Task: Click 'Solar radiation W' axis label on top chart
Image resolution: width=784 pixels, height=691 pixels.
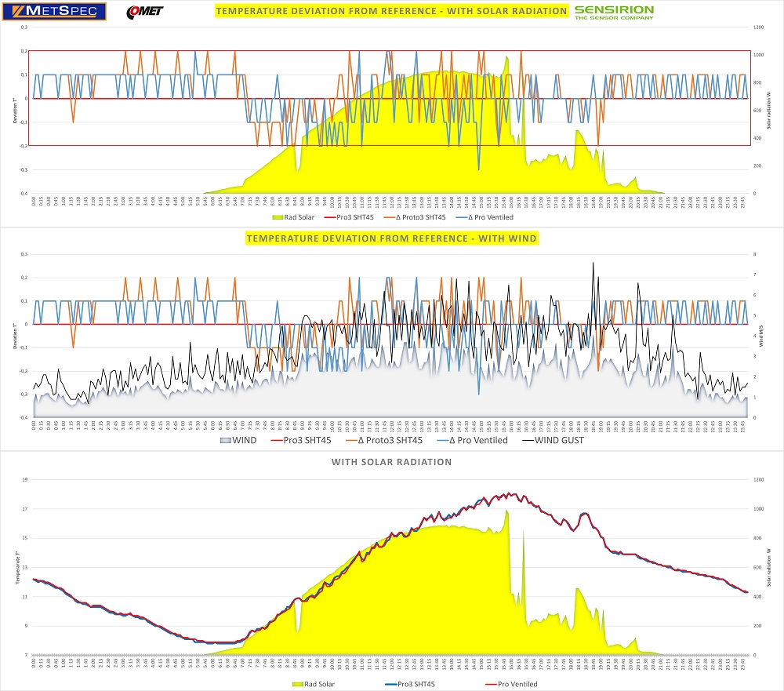Action: tap(768, 110)
